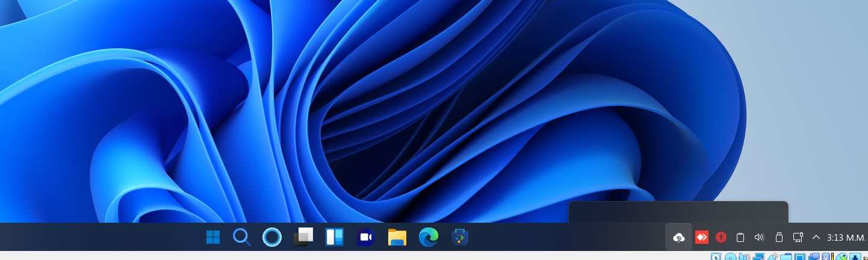The image size is (868, 260).
Task: Open the red AnyDesk tray icon
Action: (701, 237)
